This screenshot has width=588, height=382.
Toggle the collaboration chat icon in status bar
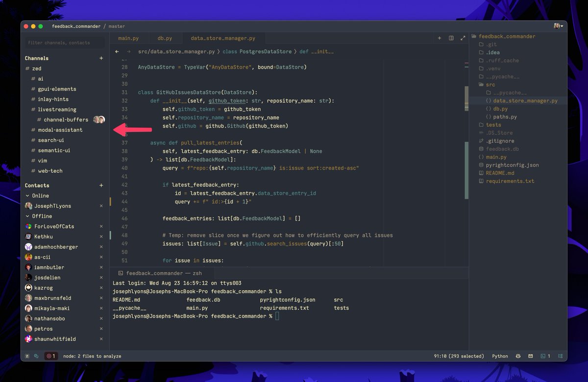(x=36, y=356)
